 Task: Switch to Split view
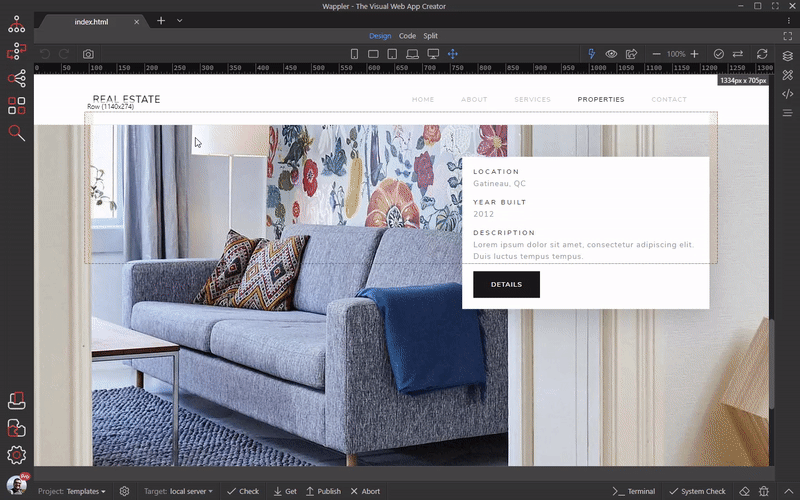point(431,36)
